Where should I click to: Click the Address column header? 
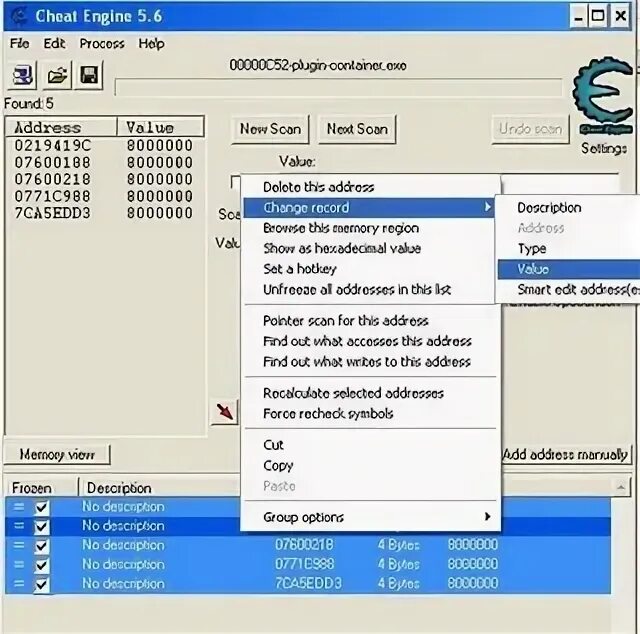tap(61, 127)
